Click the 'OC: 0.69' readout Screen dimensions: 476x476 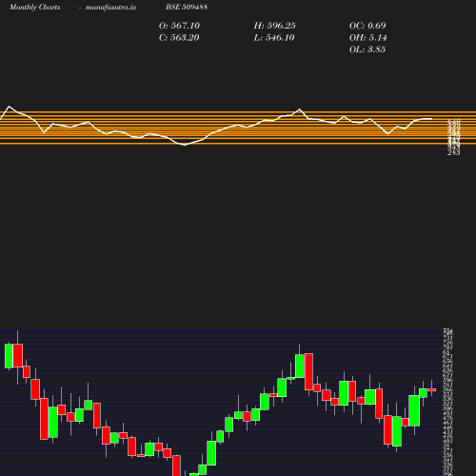(367, 26)
